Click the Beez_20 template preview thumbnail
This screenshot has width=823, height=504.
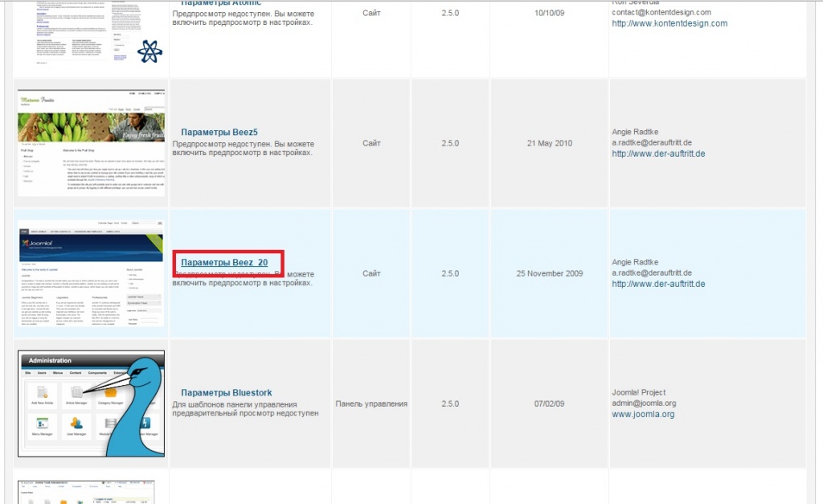click(x=92, y=273)
